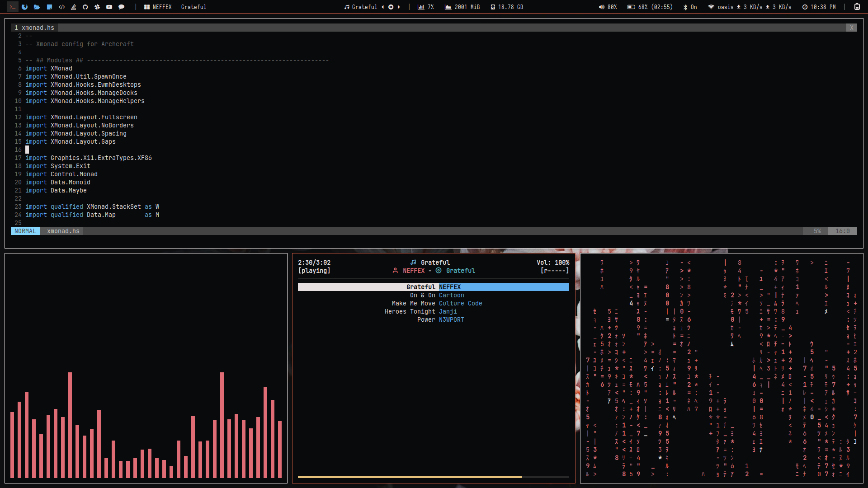This screenshot has height=488, width=868.
Task: Click the settings gear workspace icon
Action: coord(97,7)
